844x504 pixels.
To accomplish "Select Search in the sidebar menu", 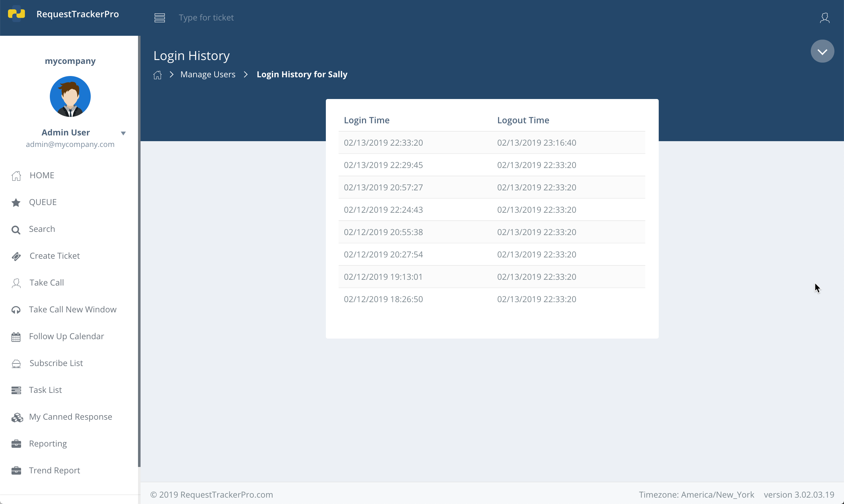I will (42, 229).
